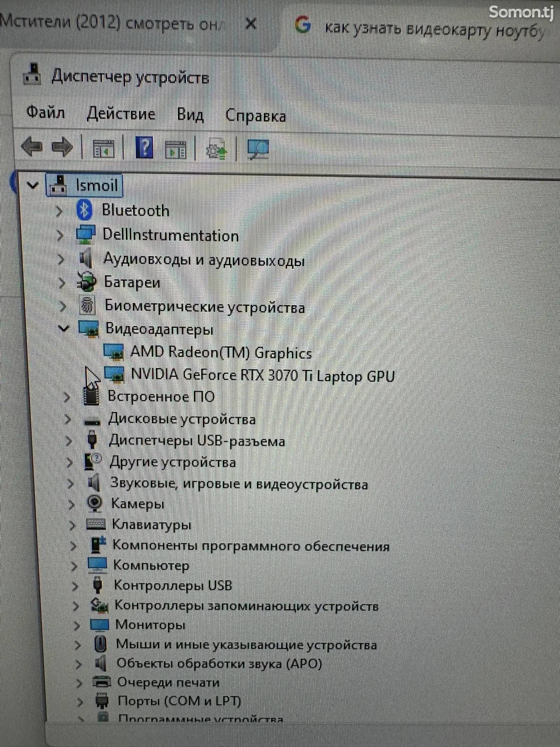The image size is (560, 747).
Task: Click the fingerprint Биометрические устройства icon
Action: click(87, 306)
